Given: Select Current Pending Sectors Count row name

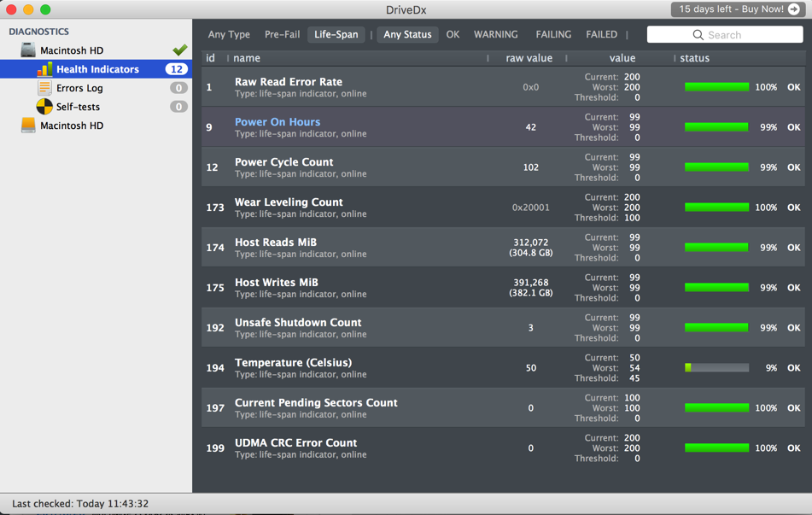Looking at the screenshot, I should tap(316, 402).
